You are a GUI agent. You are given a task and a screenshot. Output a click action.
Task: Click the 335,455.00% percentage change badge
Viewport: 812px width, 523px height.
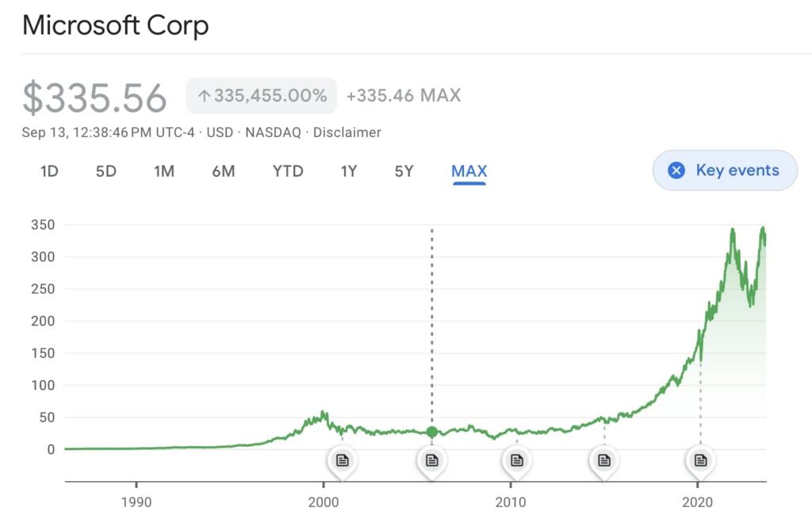(262, 96)
